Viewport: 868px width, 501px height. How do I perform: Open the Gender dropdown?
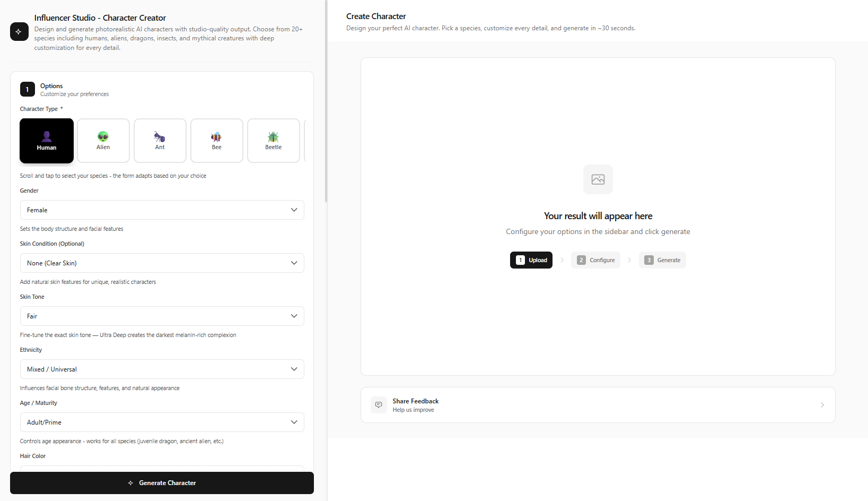(162, 210)
